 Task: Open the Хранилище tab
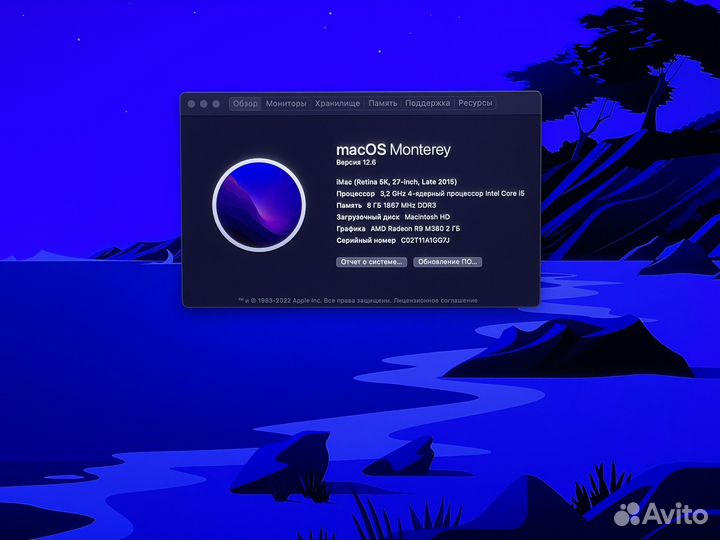[337, 103]
